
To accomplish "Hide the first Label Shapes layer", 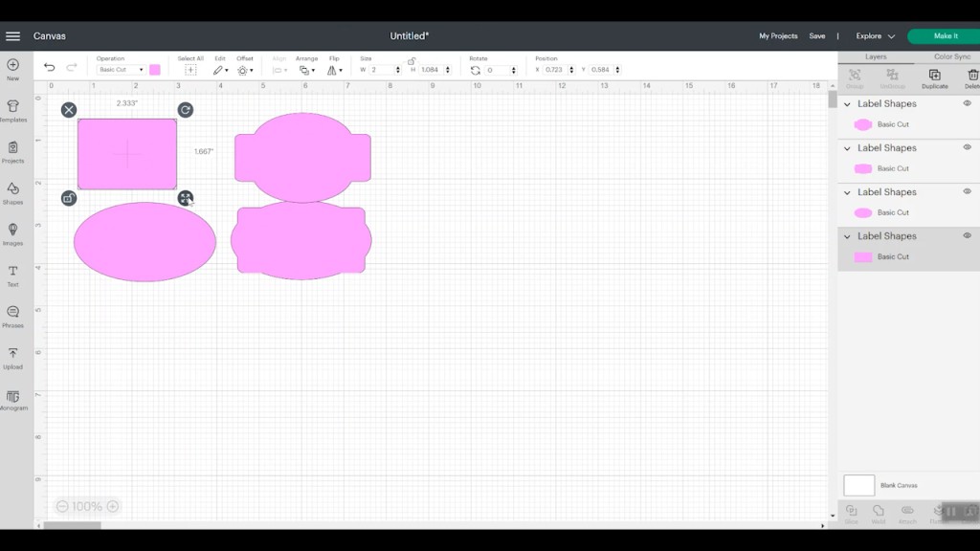I will (x=967, y=103).
